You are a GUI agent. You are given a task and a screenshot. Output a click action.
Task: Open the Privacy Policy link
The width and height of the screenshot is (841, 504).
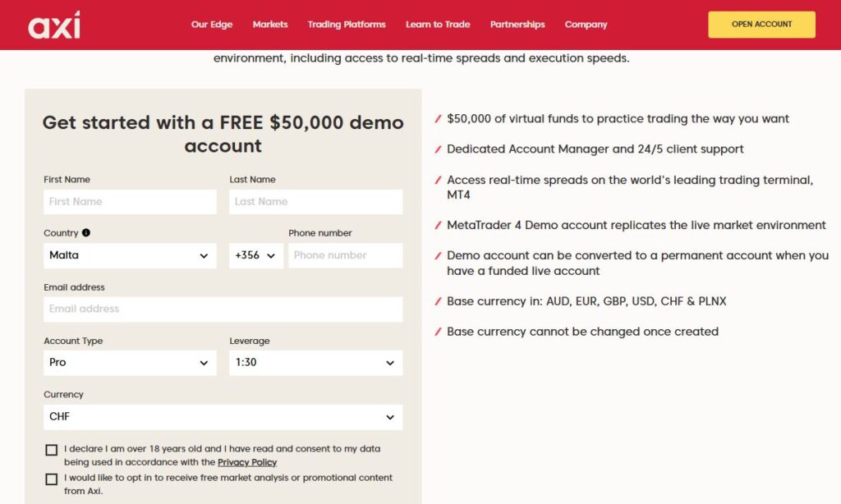point(247,463)
